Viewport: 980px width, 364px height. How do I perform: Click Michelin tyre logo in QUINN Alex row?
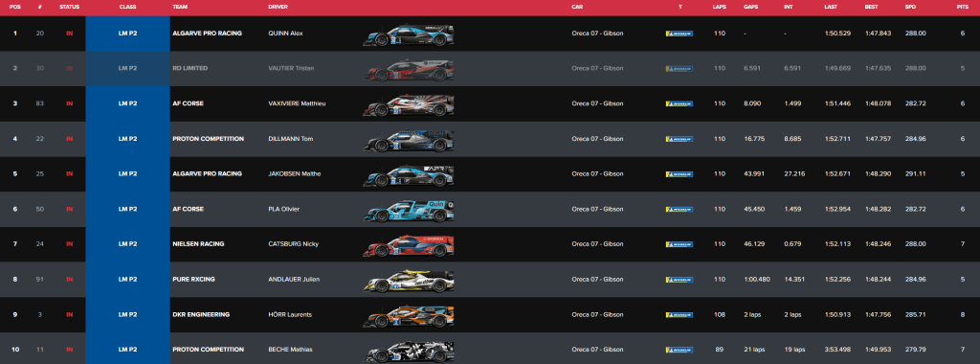pos(679,34)
